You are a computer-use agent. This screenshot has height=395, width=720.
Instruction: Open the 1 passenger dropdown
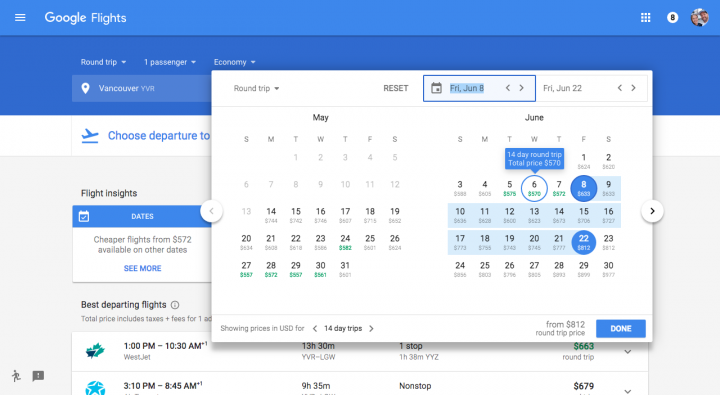[170, 62]
